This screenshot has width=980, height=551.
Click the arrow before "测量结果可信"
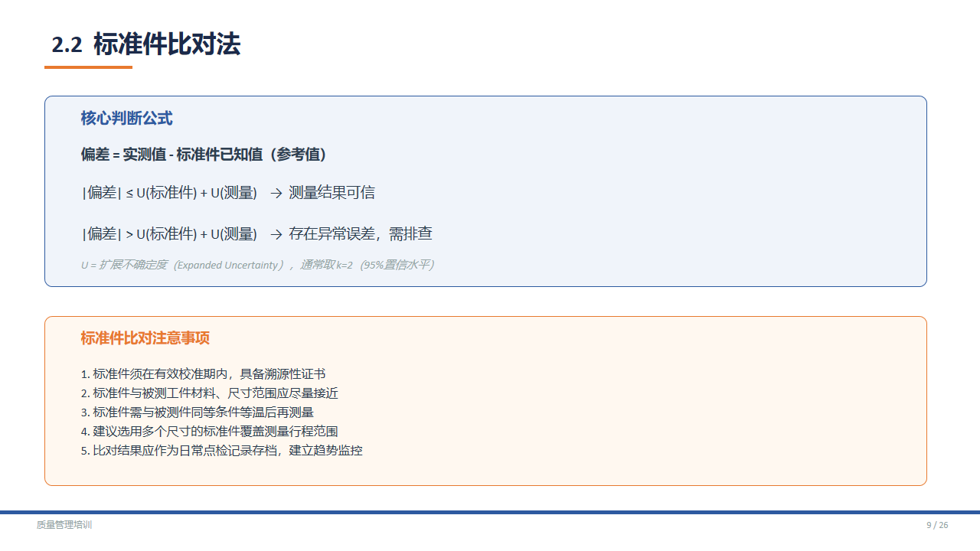tap(276, 194)
